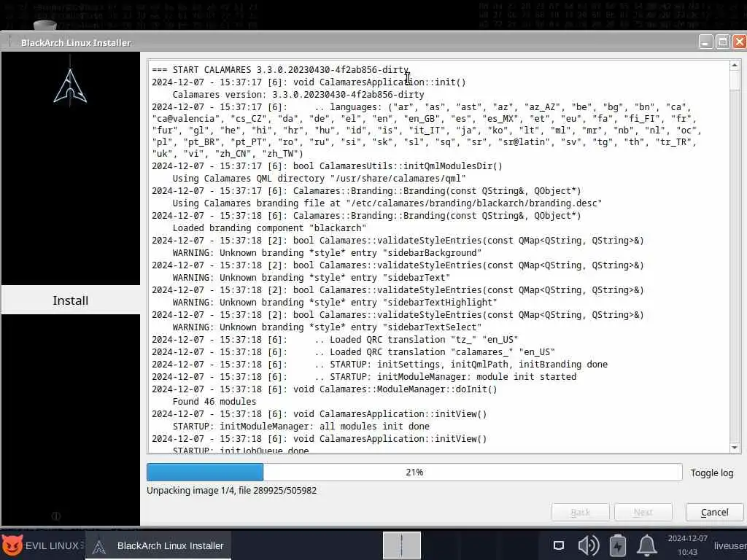Click the 'Loaded QRC translation "calamares_"' log line

(354, 352)
